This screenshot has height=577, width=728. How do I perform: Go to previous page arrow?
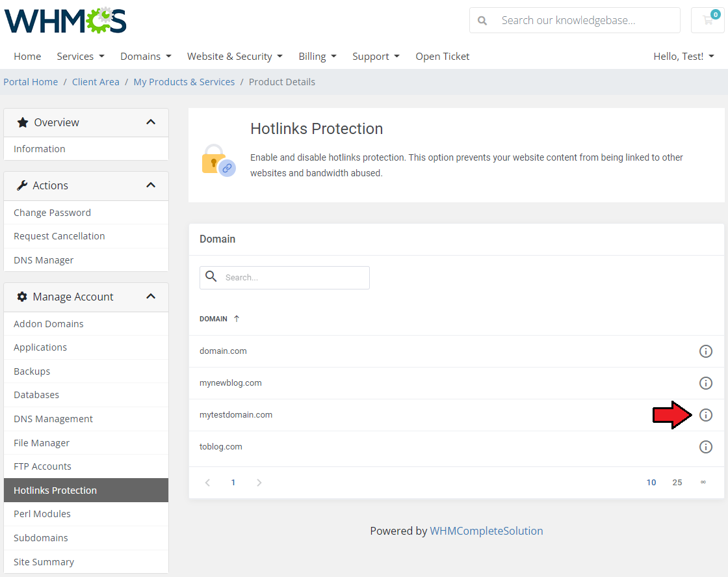point(207,483)
